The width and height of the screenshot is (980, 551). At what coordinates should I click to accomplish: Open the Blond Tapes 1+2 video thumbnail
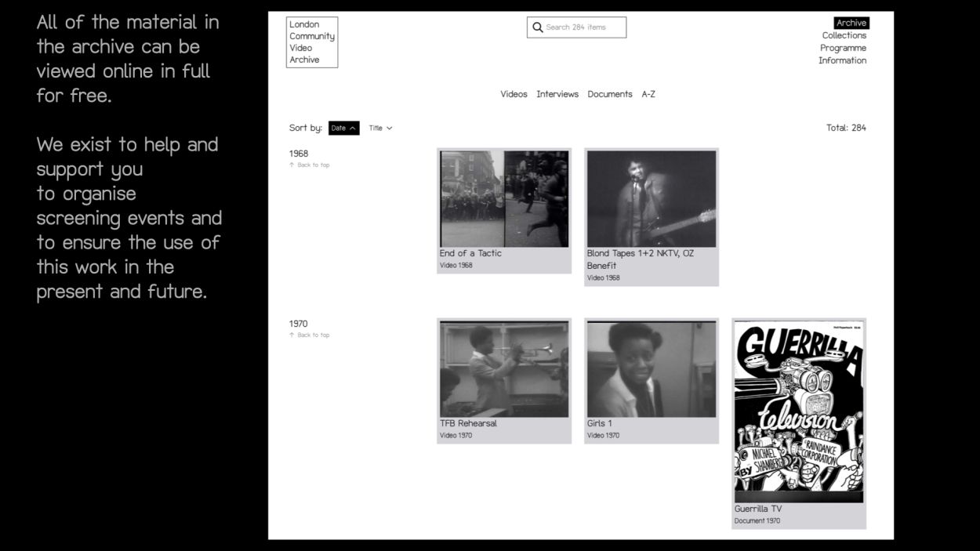click(652, 199)
